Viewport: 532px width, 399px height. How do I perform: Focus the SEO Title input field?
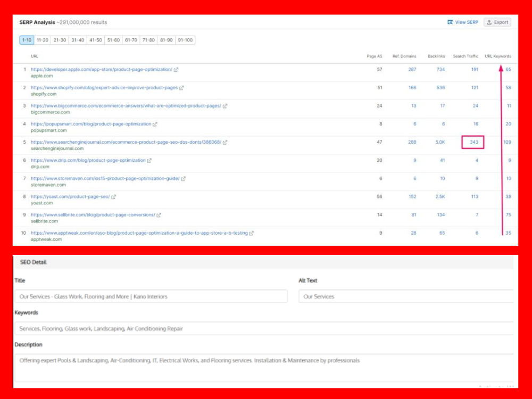click(x=151, y=296)
